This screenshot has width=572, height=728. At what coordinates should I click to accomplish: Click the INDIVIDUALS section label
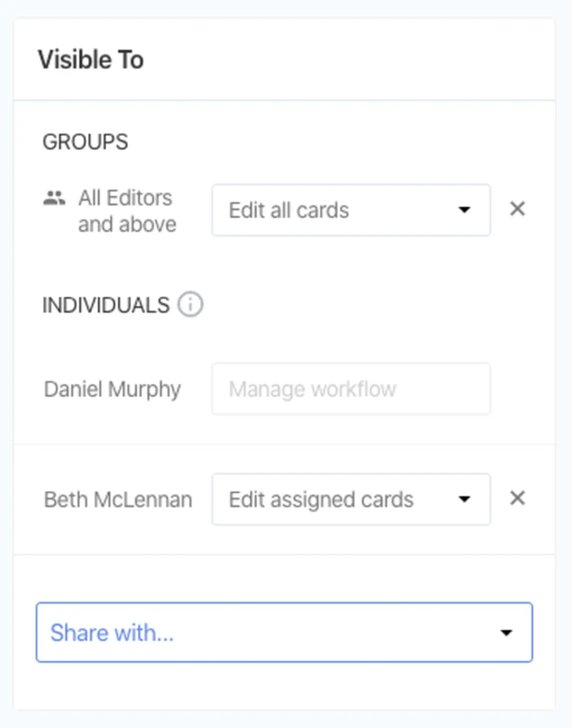point(106,305)
